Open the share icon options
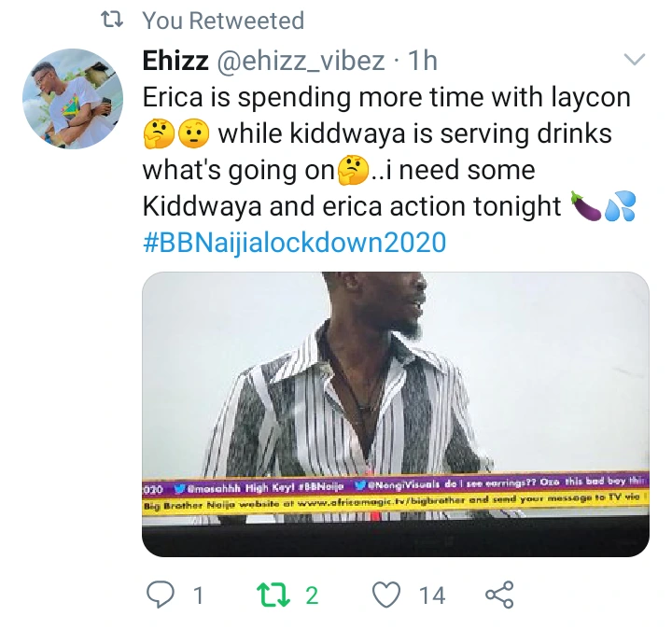Image resolution: width=672 pixels, height=630 pixels. click(499, 595)
